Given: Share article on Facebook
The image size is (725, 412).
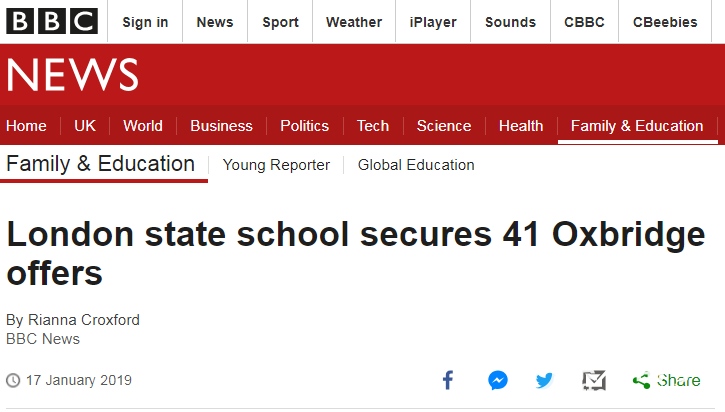Looking at the screenshot, I should tap(448, 380).
